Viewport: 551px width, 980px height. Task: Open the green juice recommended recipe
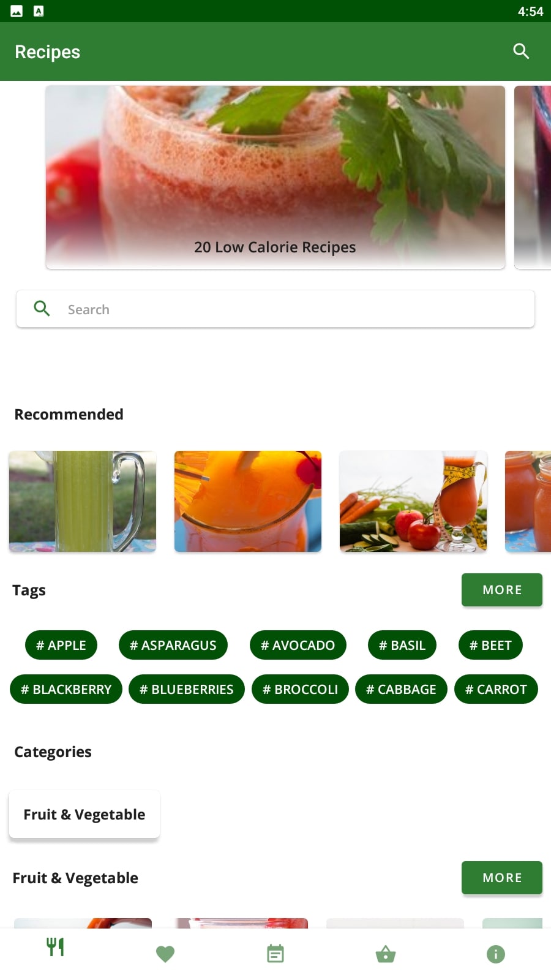click(83, 502)
